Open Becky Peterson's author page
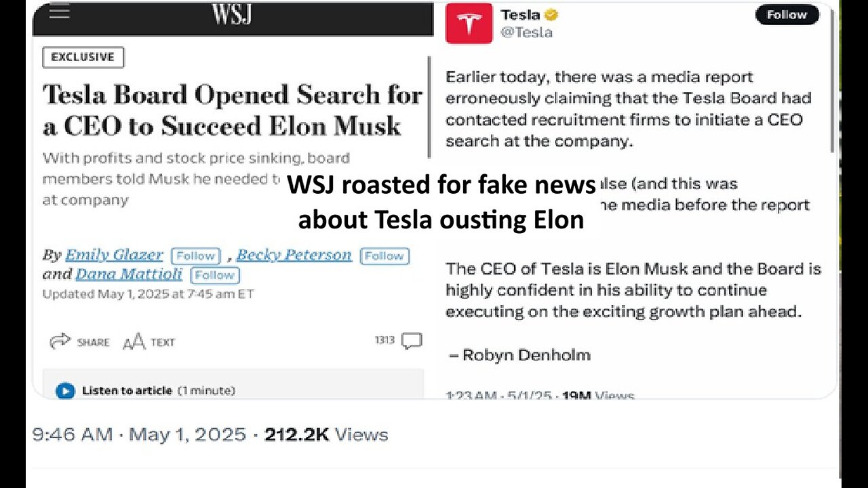The width and height of the screenshot is (868, 488). pyautogui.click(x=294, y=255)
